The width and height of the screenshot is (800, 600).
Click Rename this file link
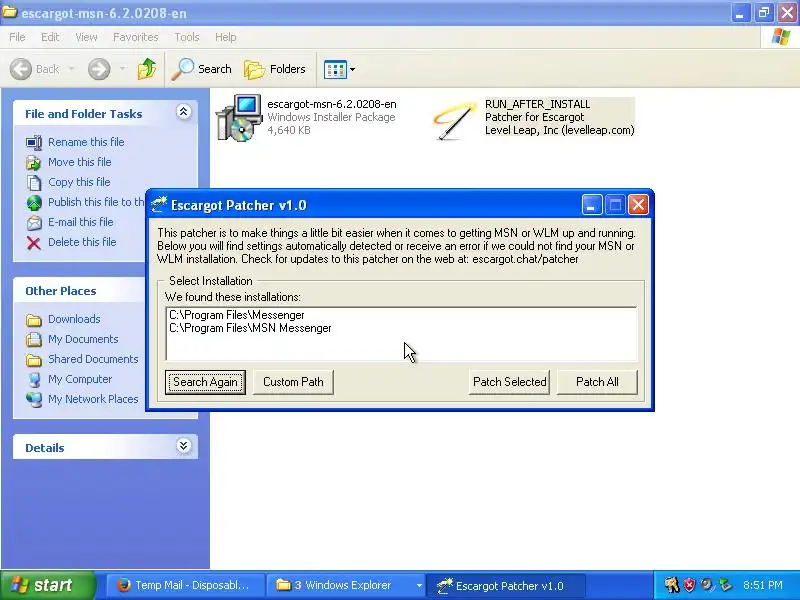tap(86, 142)
